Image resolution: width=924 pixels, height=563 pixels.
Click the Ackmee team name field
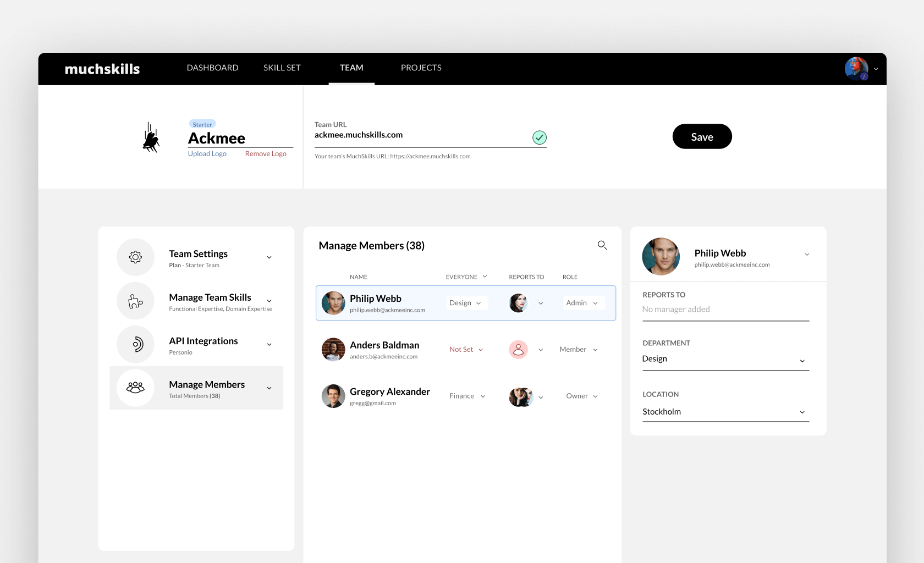(x=240, y=139)
